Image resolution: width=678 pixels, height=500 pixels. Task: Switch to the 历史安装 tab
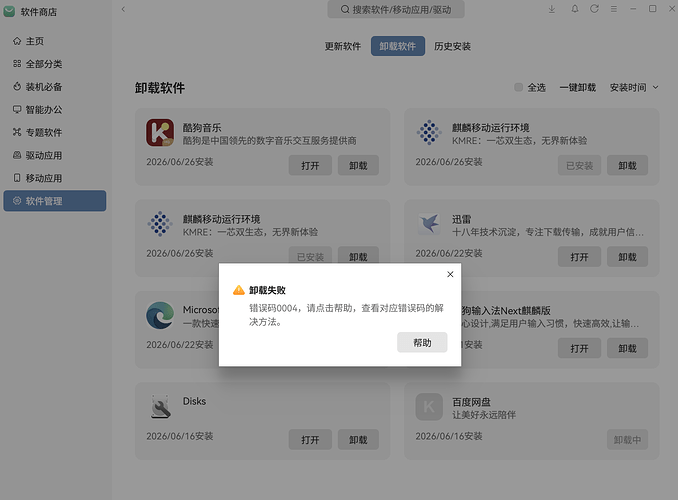pyautogui.click(x=452, y=46)
